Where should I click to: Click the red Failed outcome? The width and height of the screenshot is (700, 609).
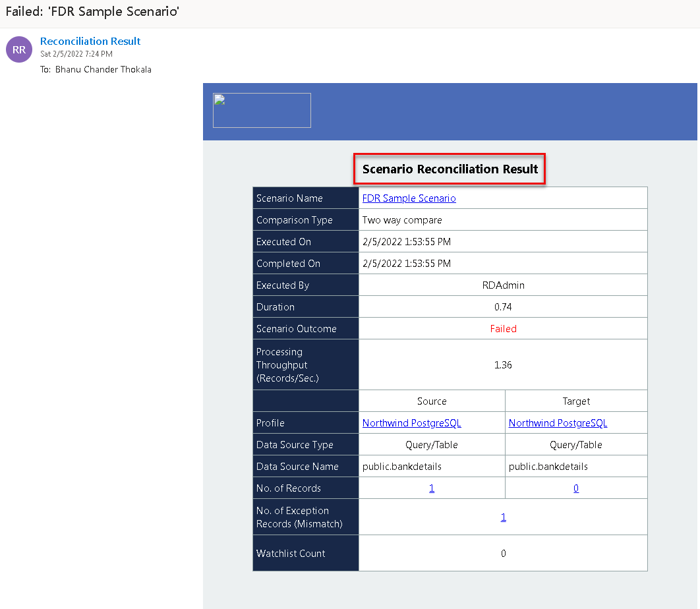(x=503, y=329)
